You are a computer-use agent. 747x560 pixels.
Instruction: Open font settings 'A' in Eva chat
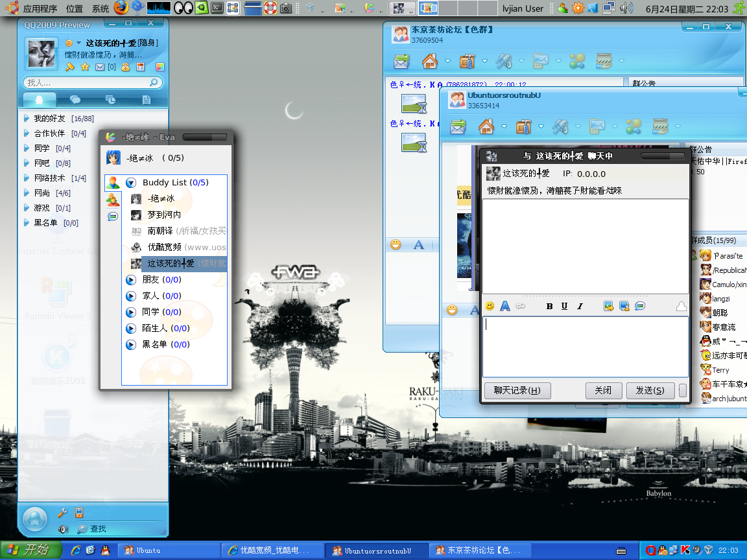(x=505, y=306)
